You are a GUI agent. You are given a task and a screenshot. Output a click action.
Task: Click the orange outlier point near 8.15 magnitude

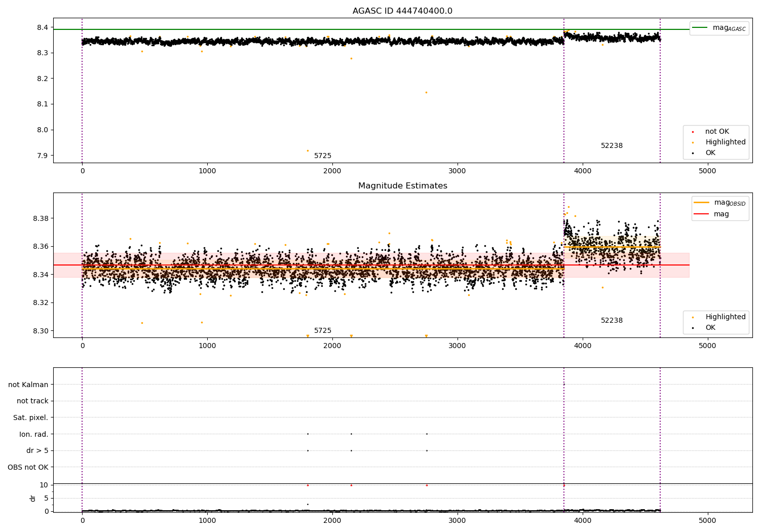(426, 92)
